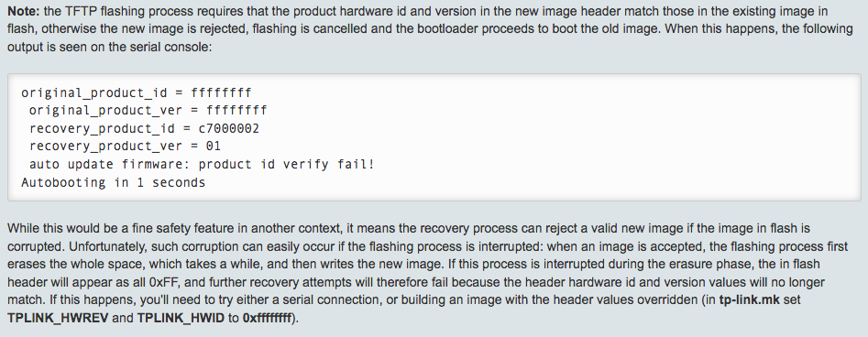The width and height of the screenshot is (868, 337).
Task: Click the 'Autobooting in 1 seconds' line
Action: pos(113,182)
